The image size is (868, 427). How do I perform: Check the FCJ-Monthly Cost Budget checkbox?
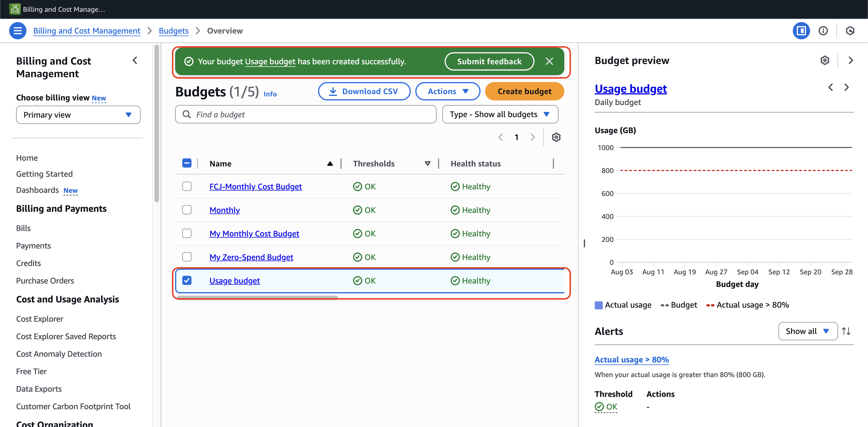(x=187, y=186)
